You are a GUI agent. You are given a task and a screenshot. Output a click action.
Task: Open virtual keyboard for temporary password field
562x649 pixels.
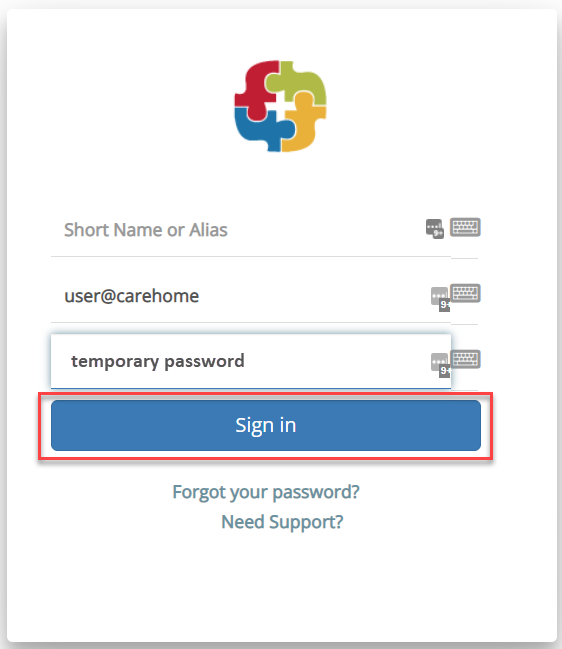coord(465,359)
